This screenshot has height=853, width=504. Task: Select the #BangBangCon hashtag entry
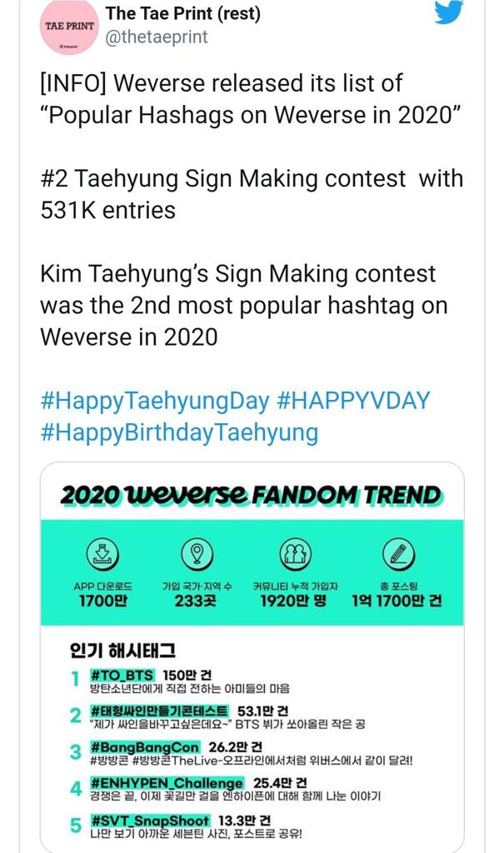[145, 747]
